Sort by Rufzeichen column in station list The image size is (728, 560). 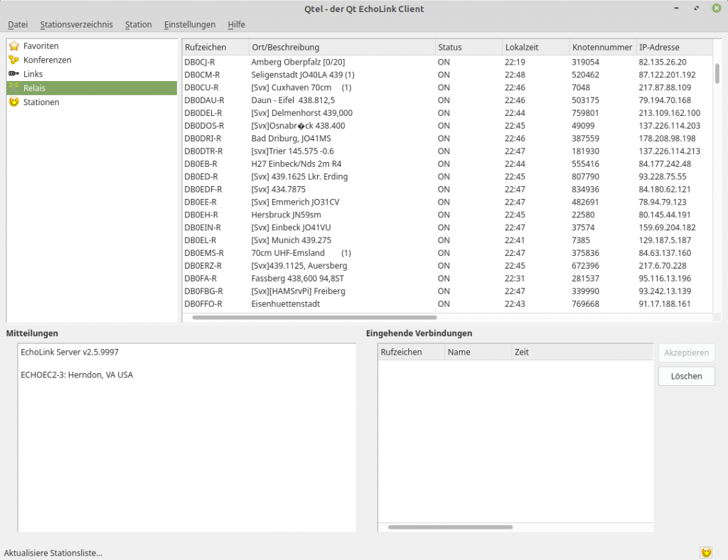(215, 48)
